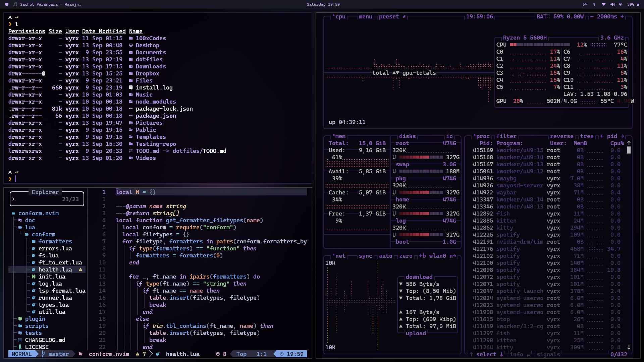Toggle the reverse sorting option in proc
This screenshot has height=362, width=644.
tap(561, 136)
